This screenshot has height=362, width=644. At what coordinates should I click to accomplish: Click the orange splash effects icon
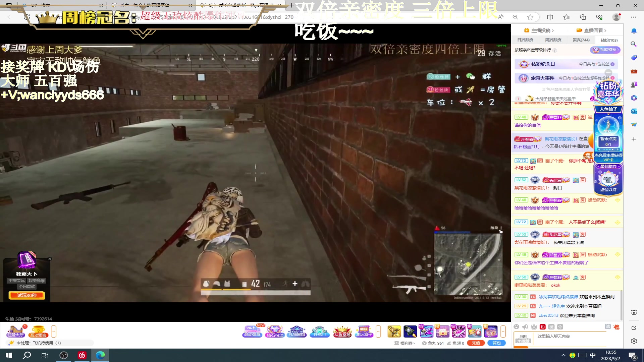(616, 327)
